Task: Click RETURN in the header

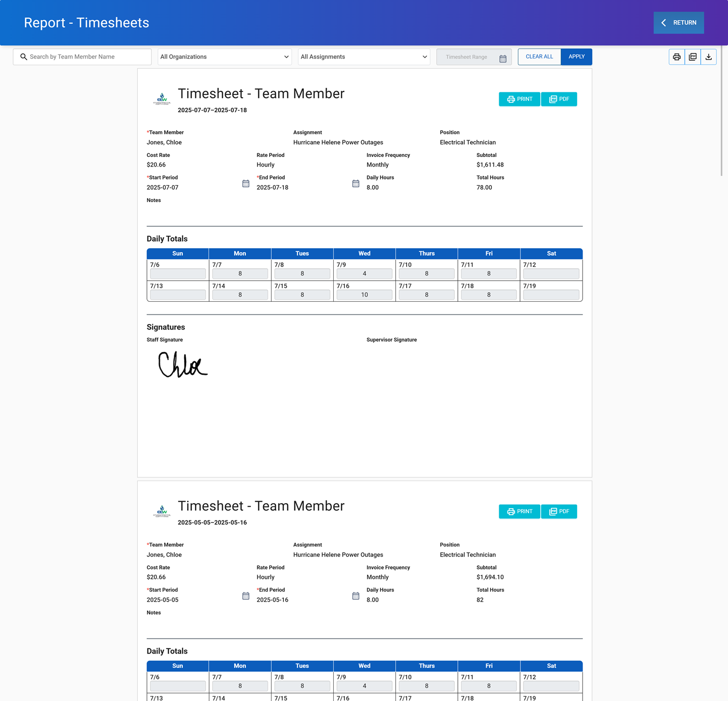Action: [679, 22]
